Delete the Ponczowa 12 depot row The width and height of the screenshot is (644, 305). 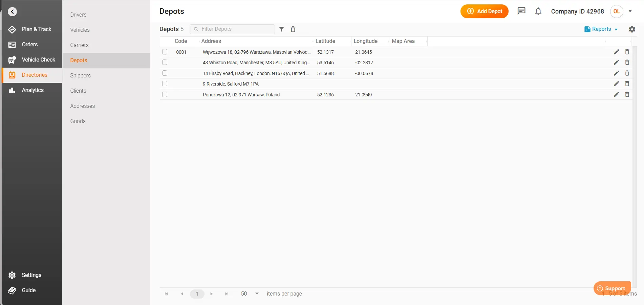(x=627, y=95)
